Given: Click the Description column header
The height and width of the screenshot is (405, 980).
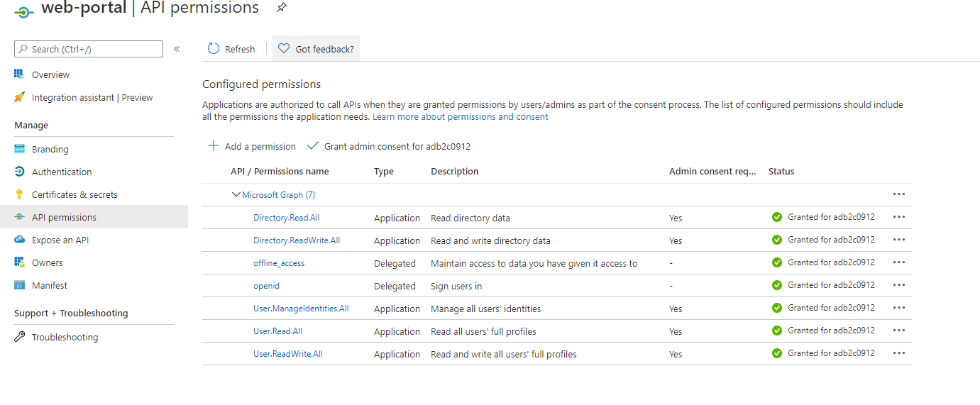Looking at the screenshot, I should coord(455,171).
